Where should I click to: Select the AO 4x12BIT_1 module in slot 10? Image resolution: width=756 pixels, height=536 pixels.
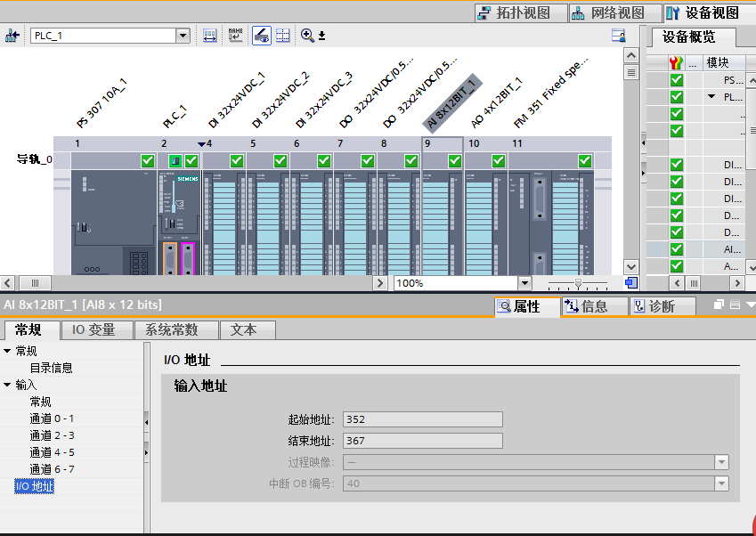pos(486,222)
